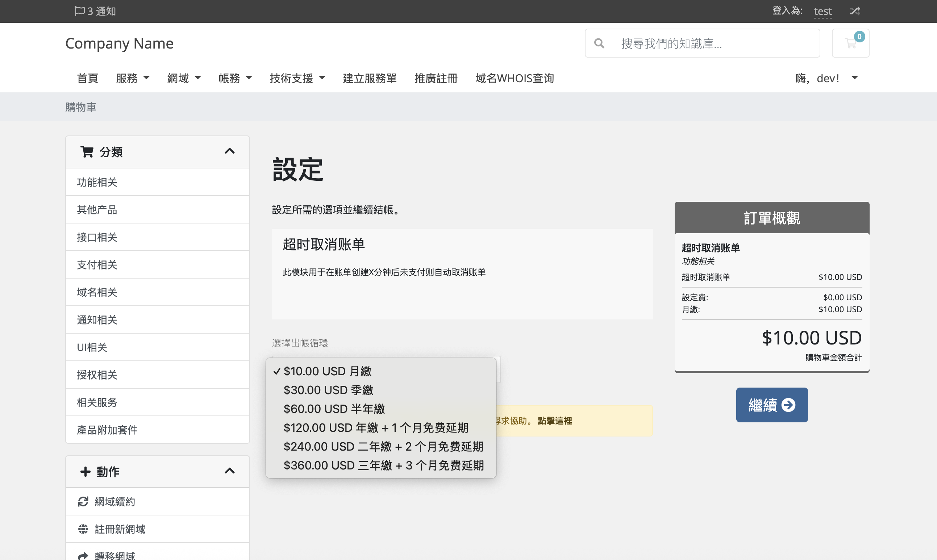Pick the $360.00 USD triennial billing option

point(383,465)
